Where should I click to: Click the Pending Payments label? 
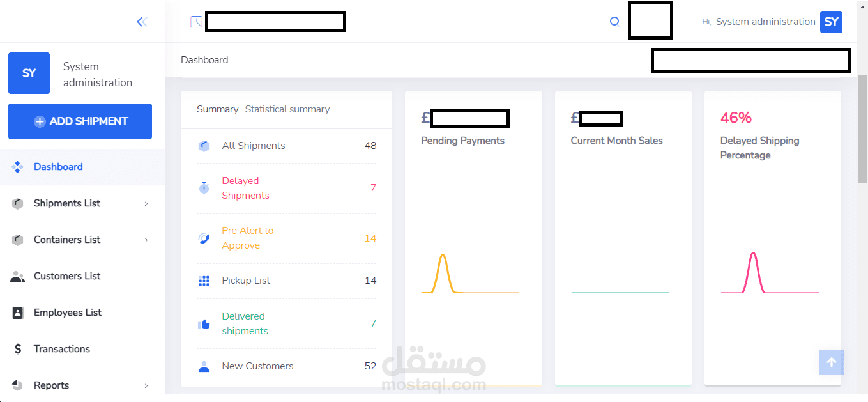pyautogui.click(x=462, y=141)
